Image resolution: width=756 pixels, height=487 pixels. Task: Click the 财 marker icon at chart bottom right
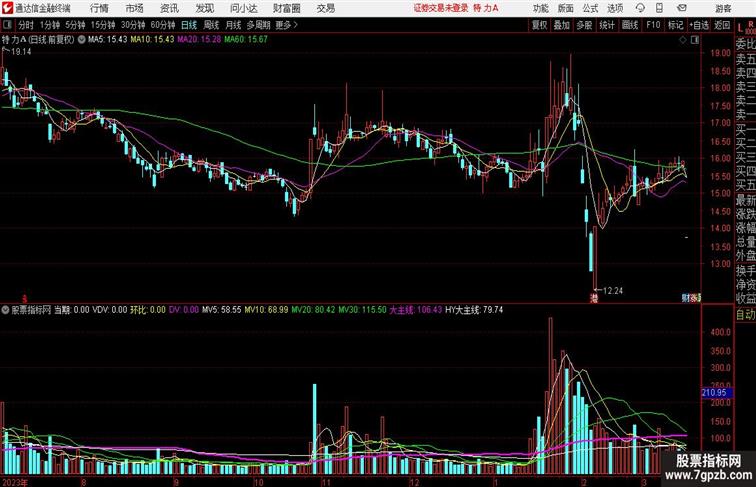tap(686, 298)
